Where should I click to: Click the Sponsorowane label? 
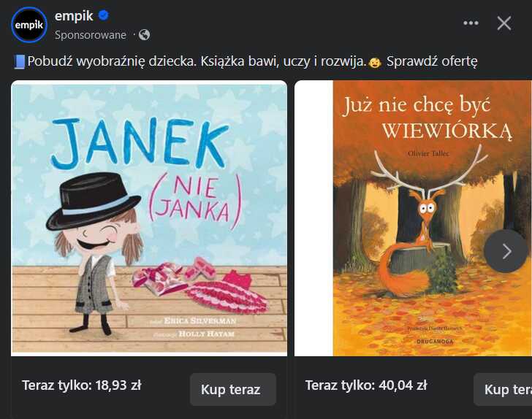click(x=91, y=35)
